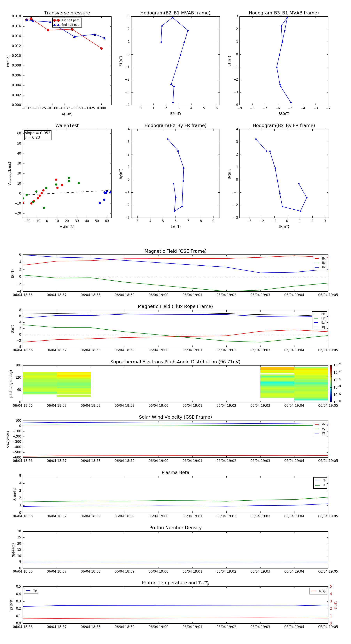Click the "Proton Number Density" title

[x=175, y=528]
